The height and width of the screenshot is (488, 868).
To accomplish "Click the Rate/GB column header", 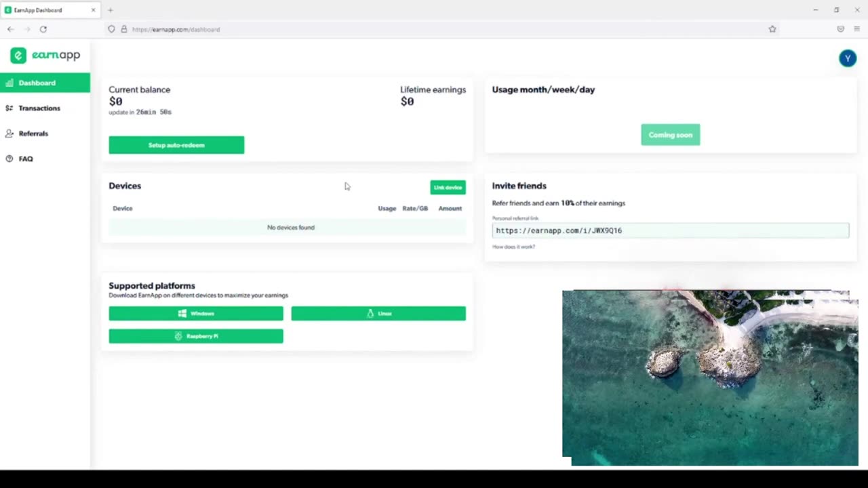I will [415, 209].
